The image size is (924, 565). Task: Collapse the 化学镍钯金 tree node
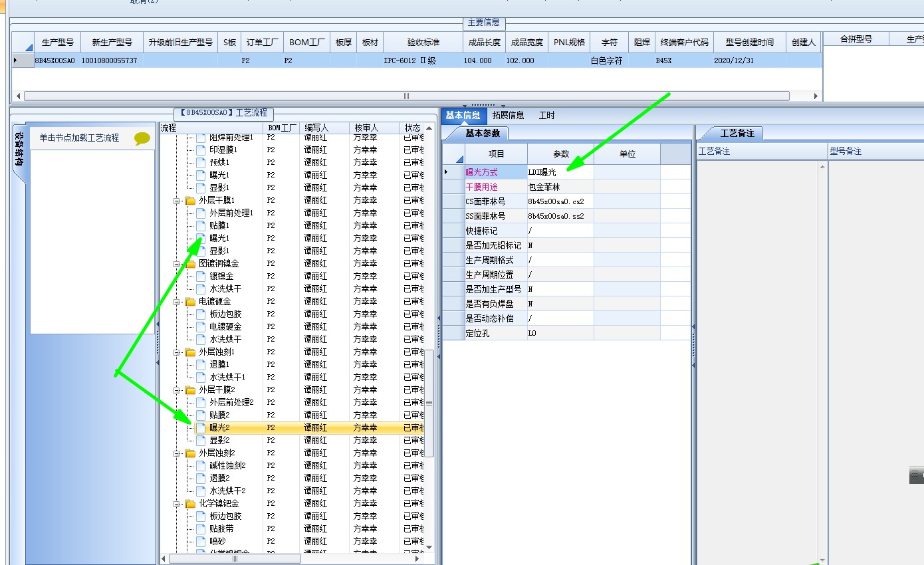177,503
